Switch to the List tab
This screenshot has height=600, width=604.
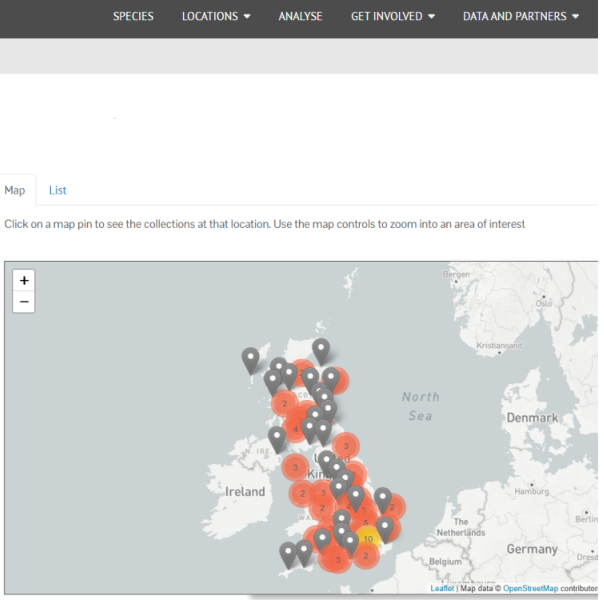pyautogui.click(x=58, y=190)
